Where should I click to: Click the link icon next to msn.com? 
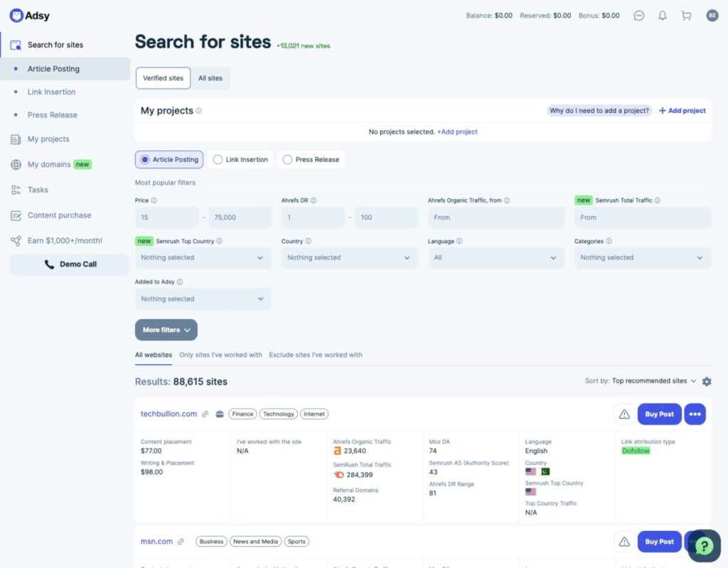pos(181,542)
